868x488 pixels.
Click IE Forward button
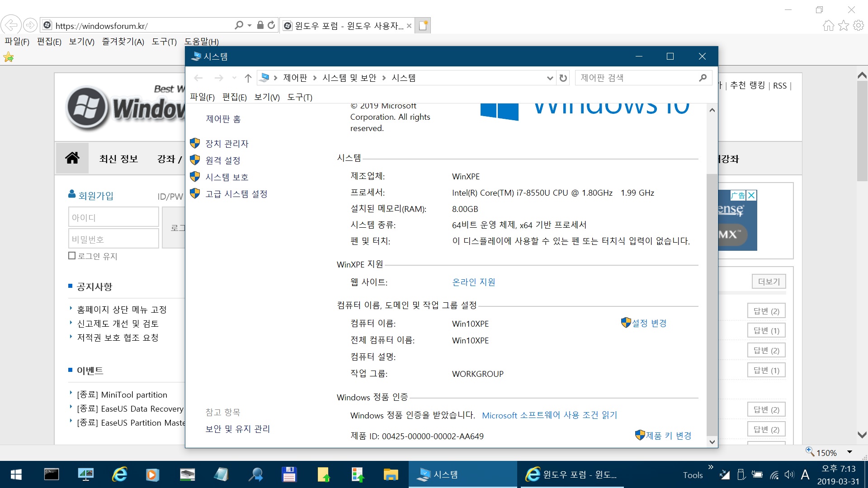point(30,25)
